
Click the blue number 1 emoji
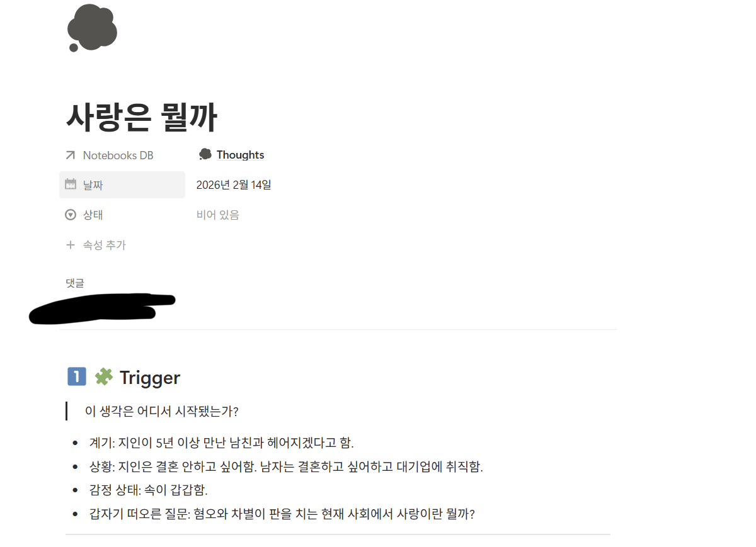(76, 377)
